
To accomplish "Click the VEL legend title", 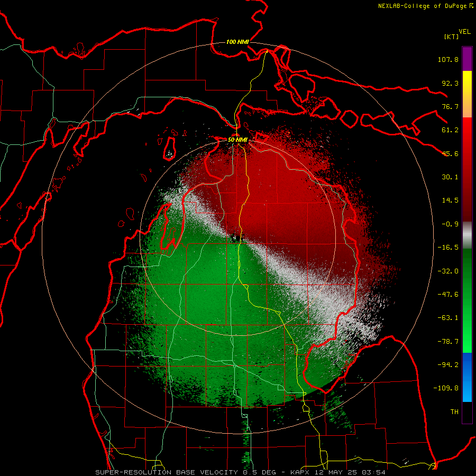I will [x=464, y=32].
